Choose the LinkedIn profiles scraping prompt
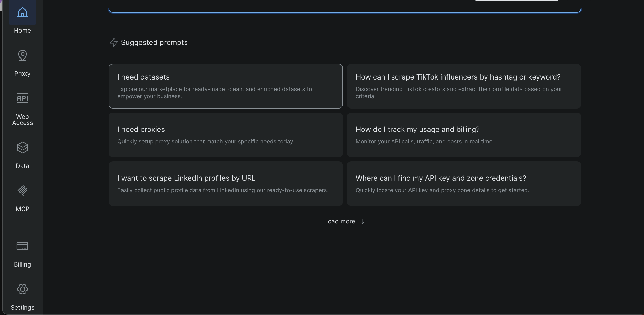The image size is (644, 315). [x=226, y=183]
